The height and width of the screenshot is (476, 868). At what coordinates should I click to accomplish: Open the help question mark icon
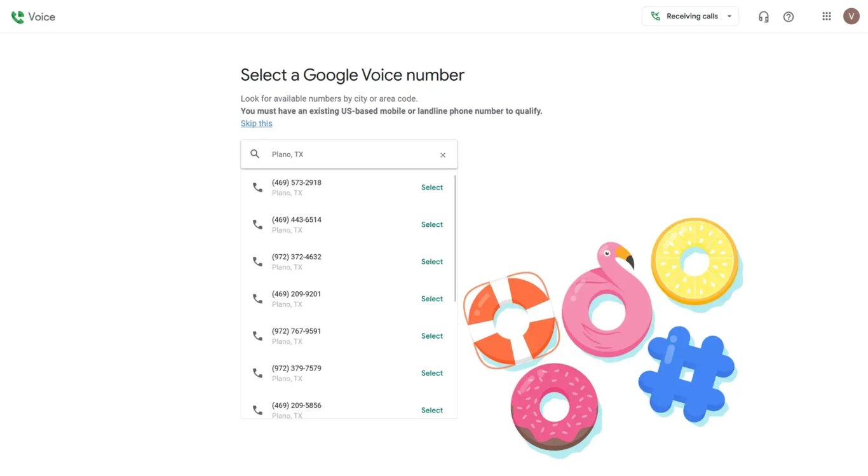coord(789,17)
